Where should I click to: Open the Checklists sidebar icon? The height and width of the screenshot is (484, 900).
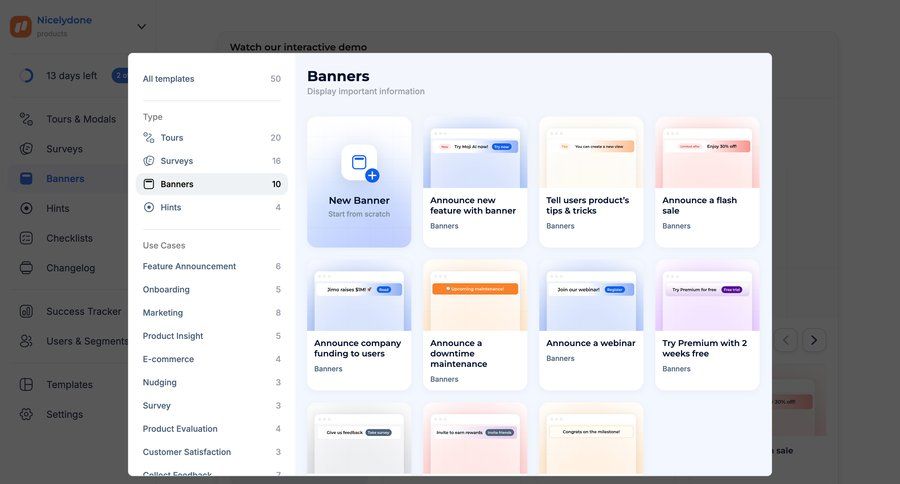click(x=26, y=238)
